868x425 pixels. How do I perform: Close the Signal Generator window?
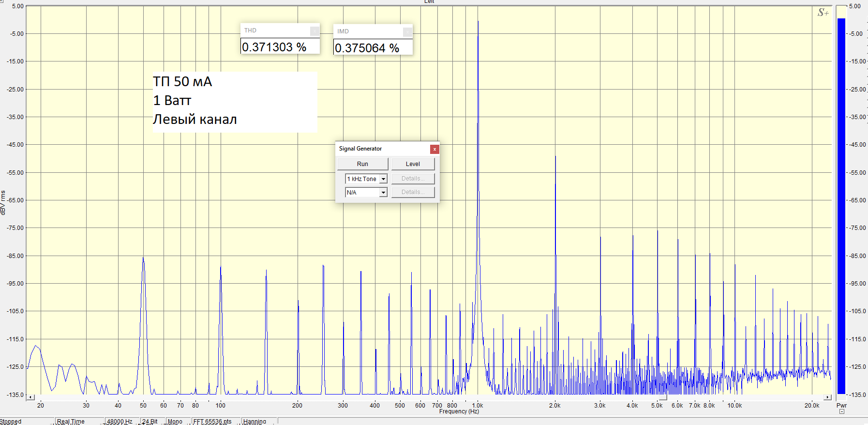(x=434, y=149)
